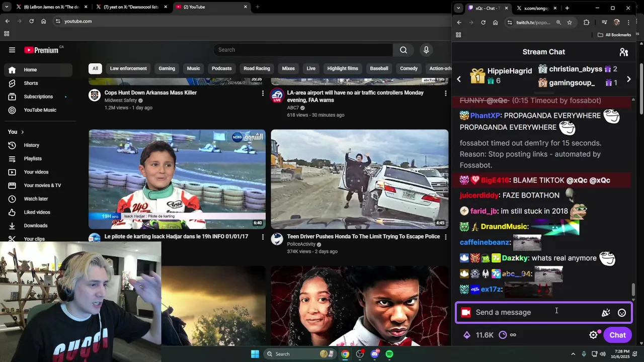Select the Highlight films filter chip

[x=343, y=68]
